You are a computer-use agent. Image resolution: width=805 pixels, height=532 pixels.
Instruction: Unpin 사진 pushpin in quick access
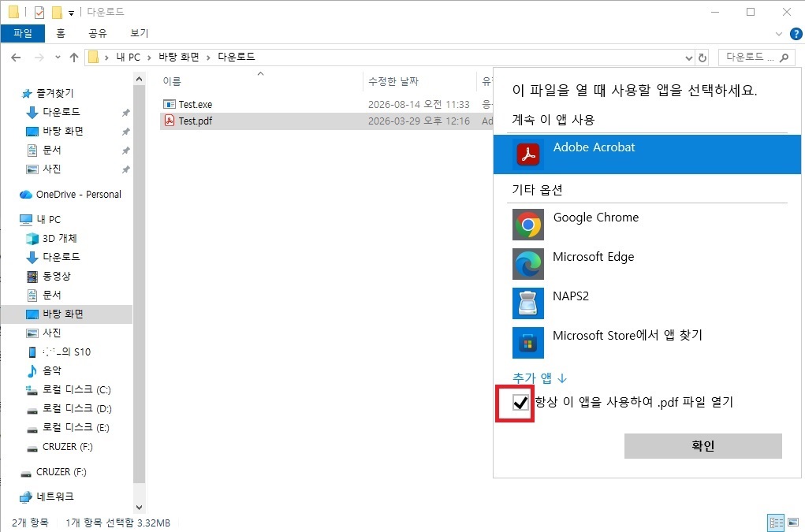126,169
